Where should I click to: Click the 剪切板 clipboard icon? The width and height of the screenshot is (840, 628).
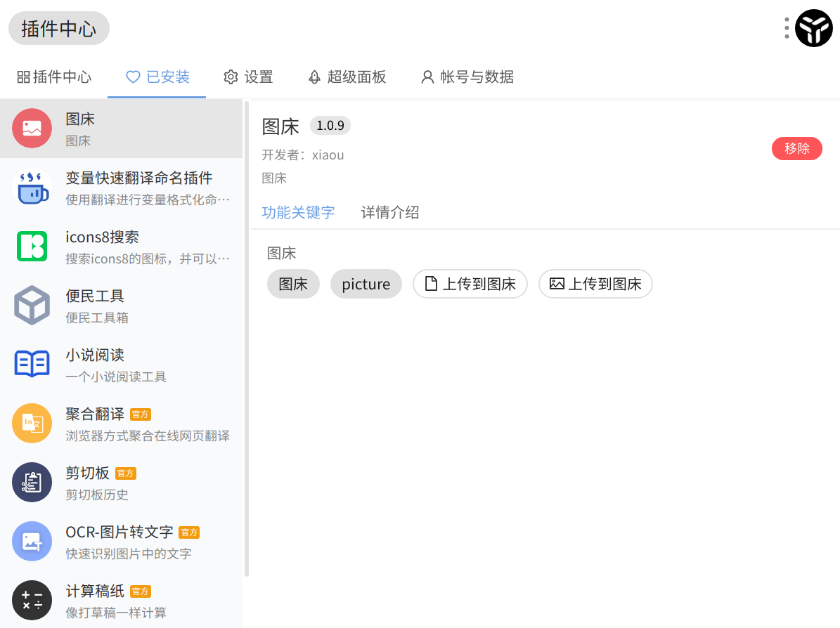(32, 482)
